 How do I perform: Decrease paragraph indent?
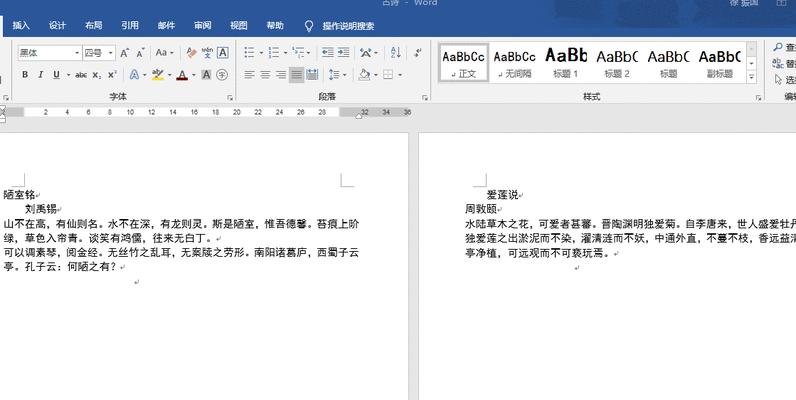(328, 53)
